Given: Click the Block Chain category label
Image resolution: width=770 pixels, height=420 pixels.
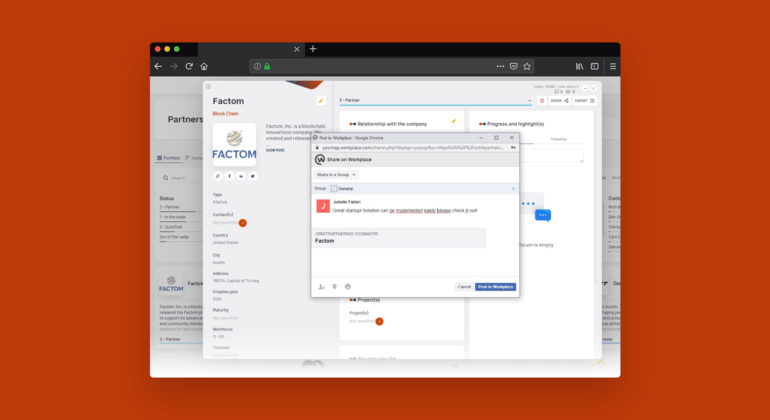Looking at the screenshot, I should pos(225,113).
